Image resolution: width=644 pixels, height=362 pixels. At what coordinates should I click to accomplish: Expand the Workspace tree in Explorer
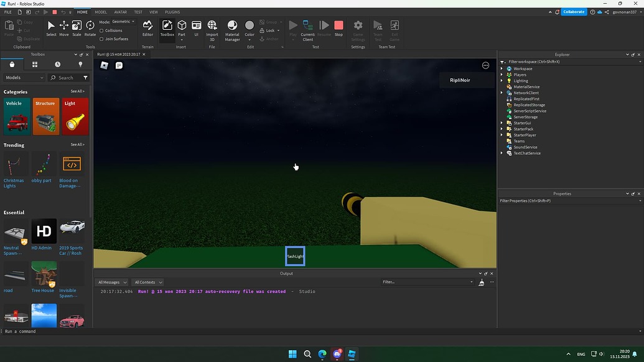[502, 68]
